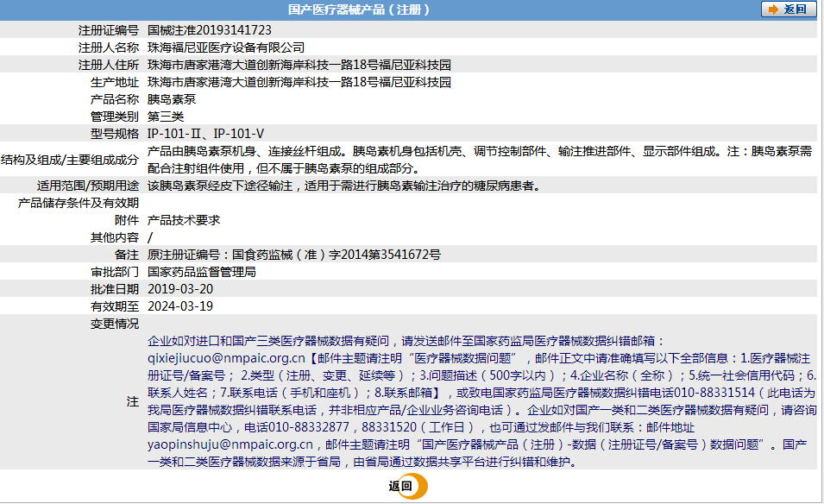Click the orange arrow icon on the top 返回 button
This screenshot has height=504, width=824.
pyautogui.click(x=775, y=9)
